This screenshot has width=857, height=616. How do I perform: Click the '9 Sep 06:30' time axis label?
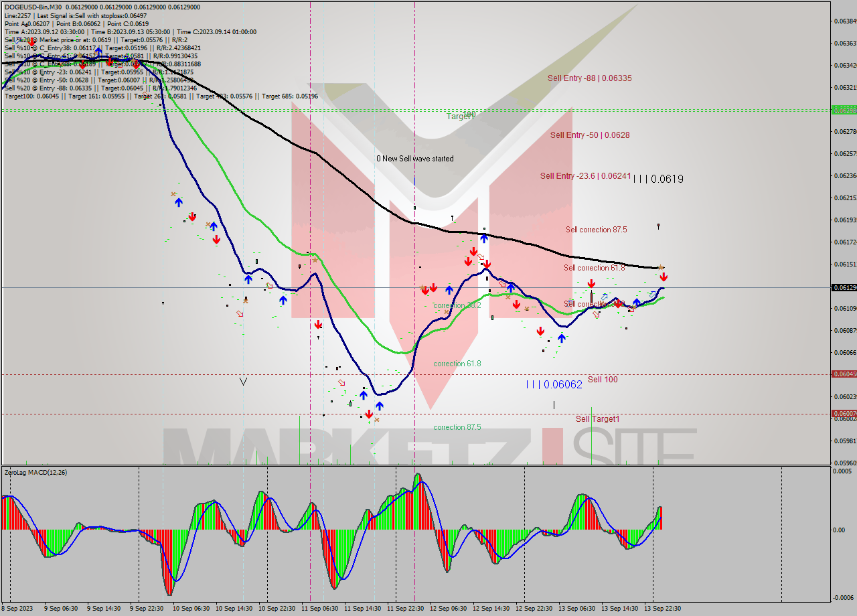click(x=61, y=609)
